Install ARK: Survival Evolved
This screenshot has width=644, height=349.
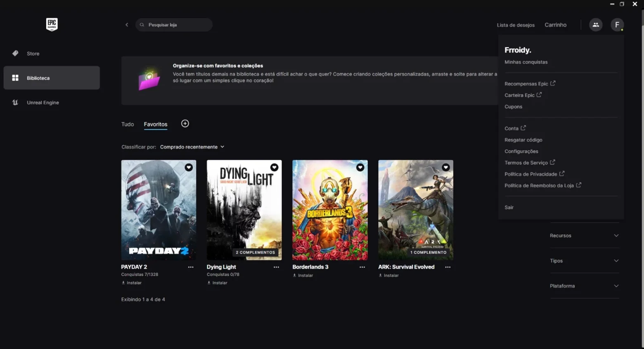click(389, 275)
